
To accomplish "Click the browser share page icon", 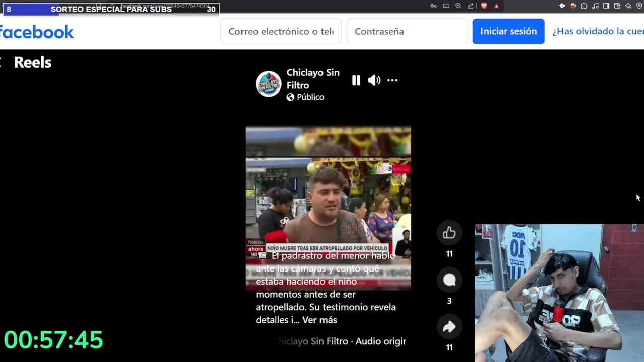I will 471,6.
